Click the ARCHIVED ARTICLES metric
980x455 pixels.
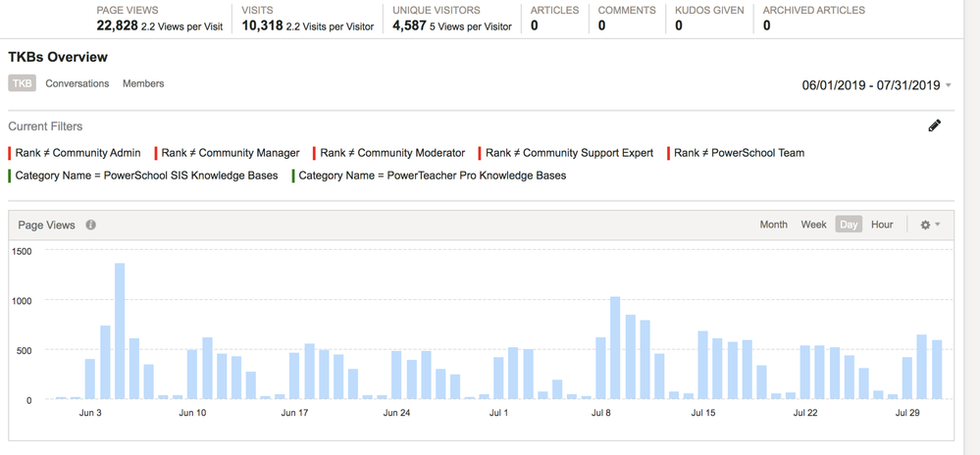(x=814, y=19)
